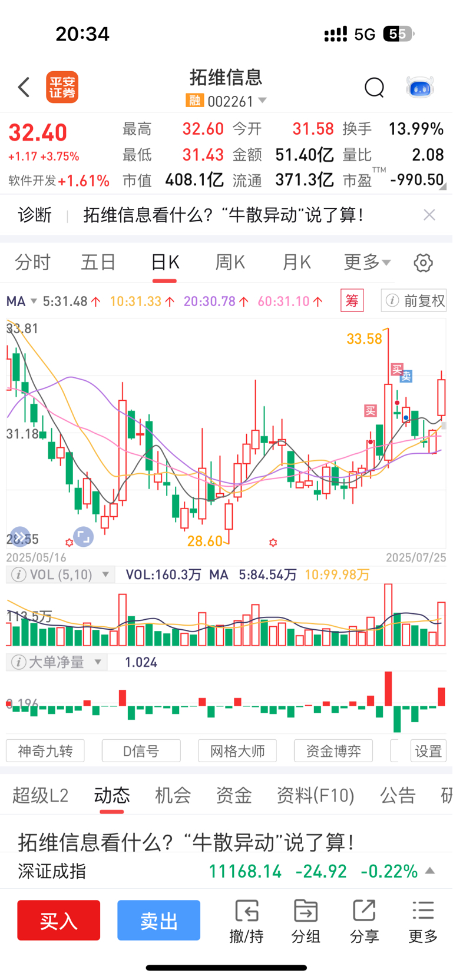Tap the blue 卖 signal marker
The image size is (453, 980).
(x=406, y=377)
